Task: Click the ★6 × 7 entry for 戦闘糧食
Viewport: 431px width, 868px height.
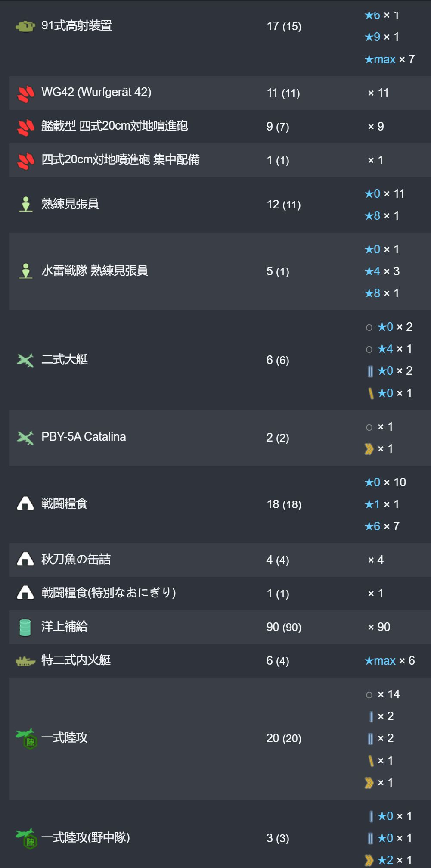Action: tap(382, 526)
